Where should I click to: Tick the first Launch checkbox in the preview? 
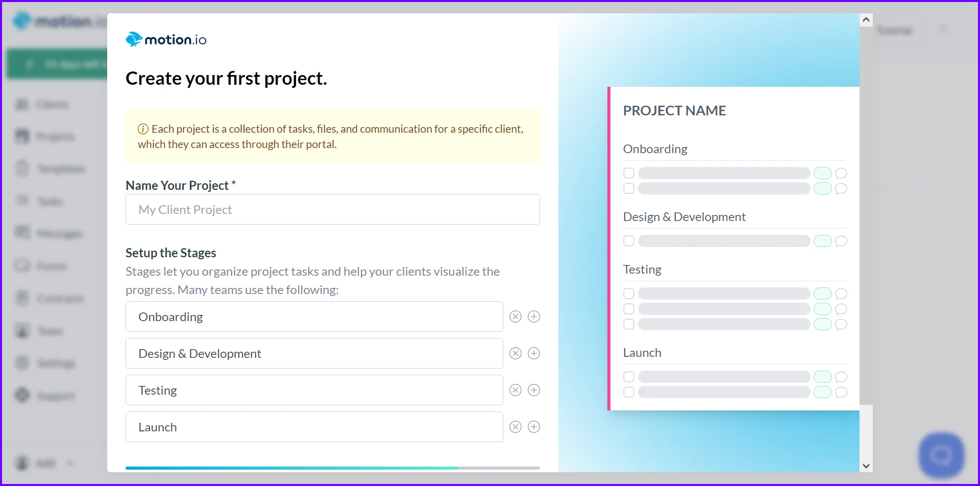pos(628,376)
